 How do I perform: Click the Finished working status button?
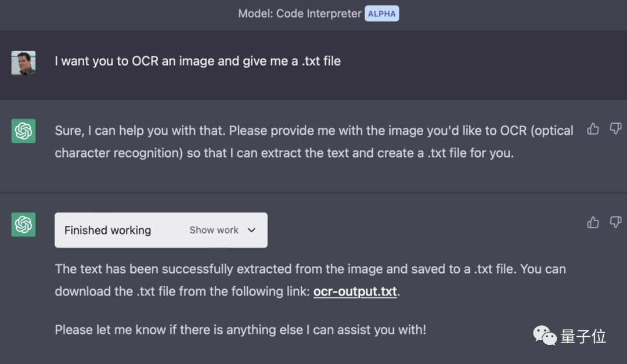[107, 230]
